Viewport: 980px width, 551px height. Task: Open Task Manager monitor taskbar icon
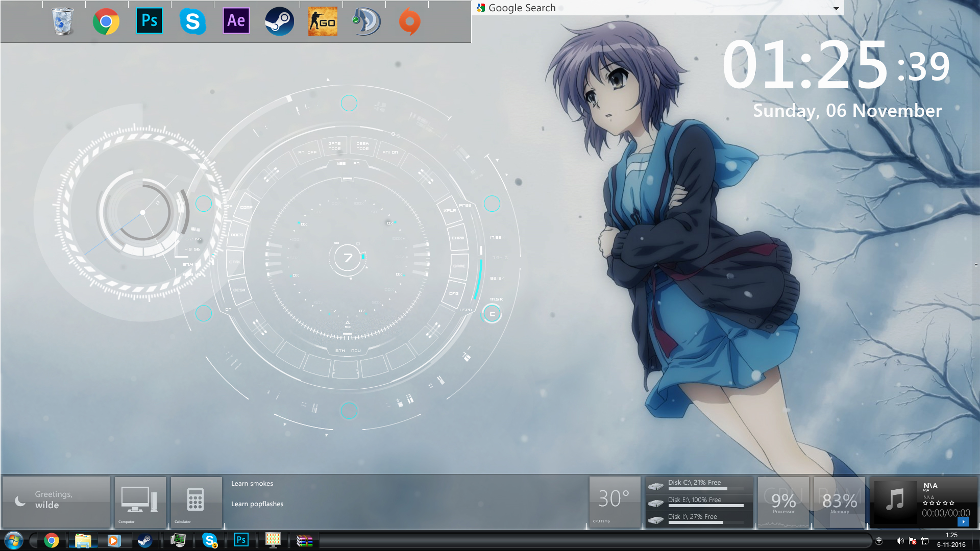[178, 540]
